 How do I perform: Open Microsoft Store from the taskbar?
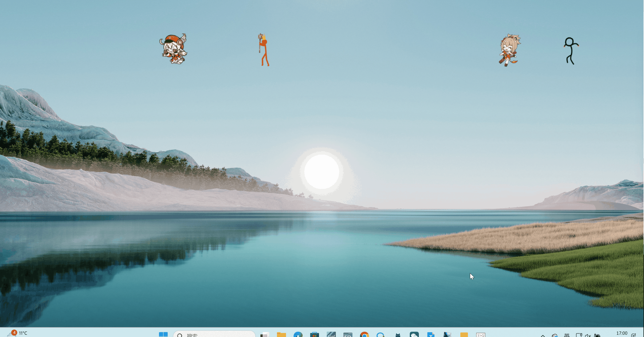314,334
